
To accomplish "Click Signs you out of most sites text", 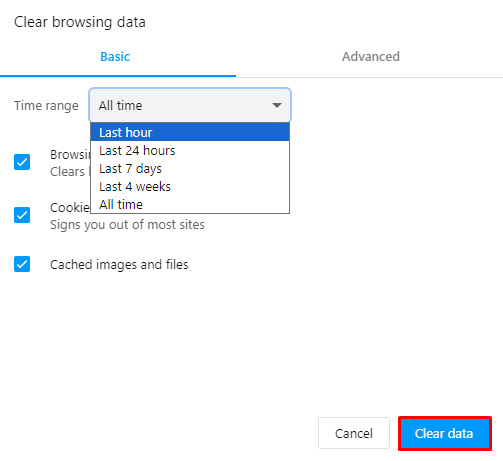I will coord(127,225).
